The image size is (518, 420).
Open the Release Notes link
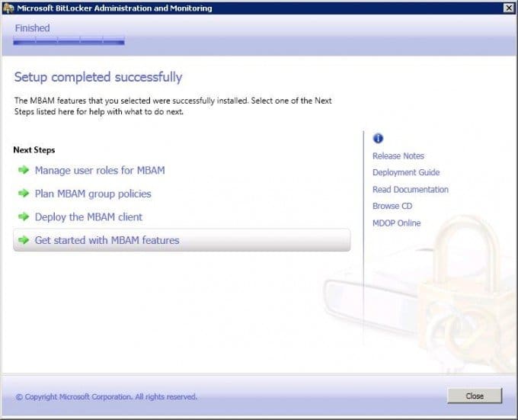point(398,156)
